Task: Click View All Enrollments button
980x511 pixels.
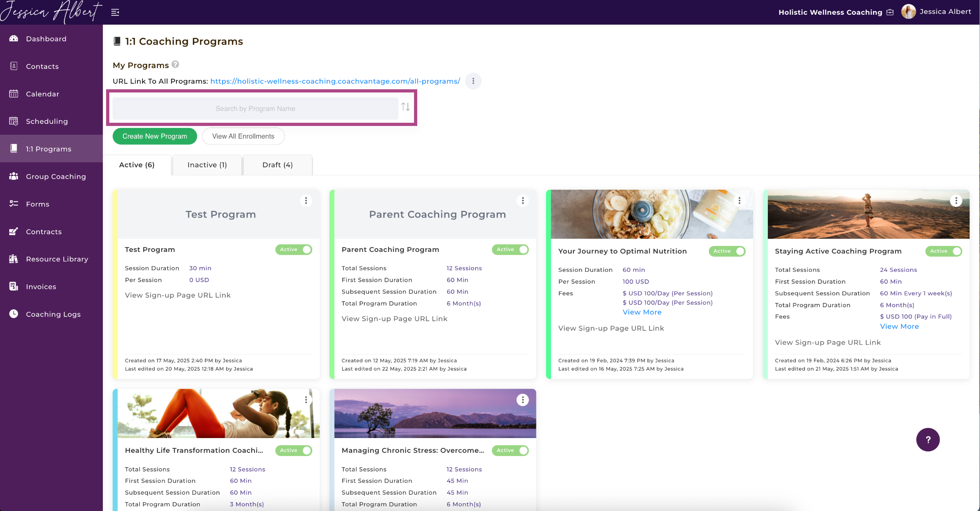Action: click(243, 136)
